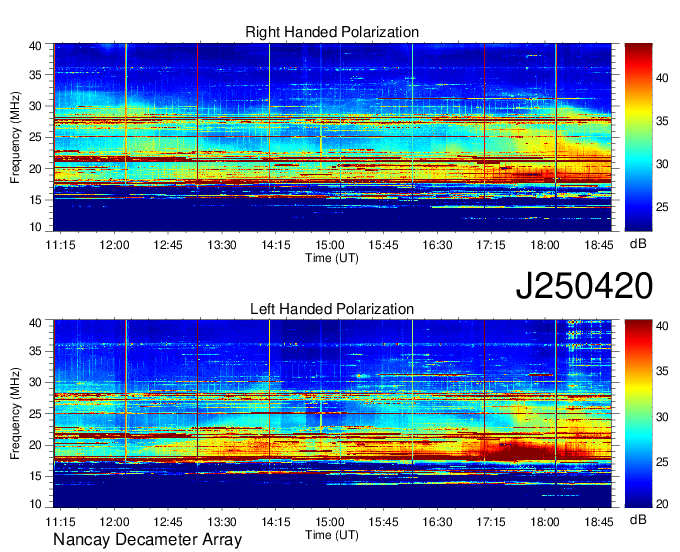Click 30 MHz tick on left-handed frequency axis

[x=35, y=382]
